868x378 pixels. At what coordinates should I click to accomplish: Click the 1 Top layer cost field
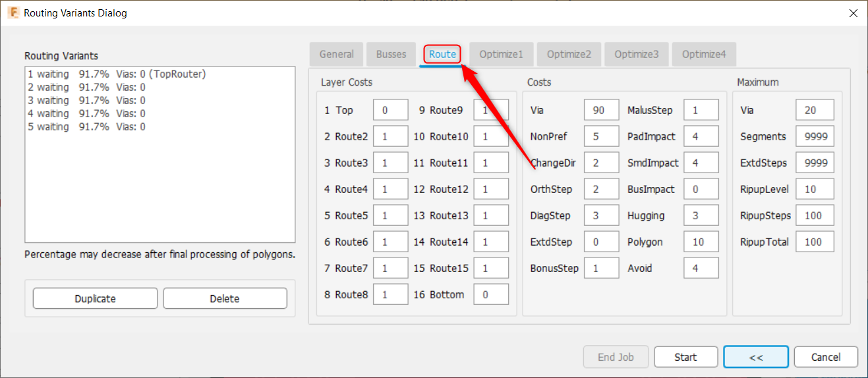[390, 111]
